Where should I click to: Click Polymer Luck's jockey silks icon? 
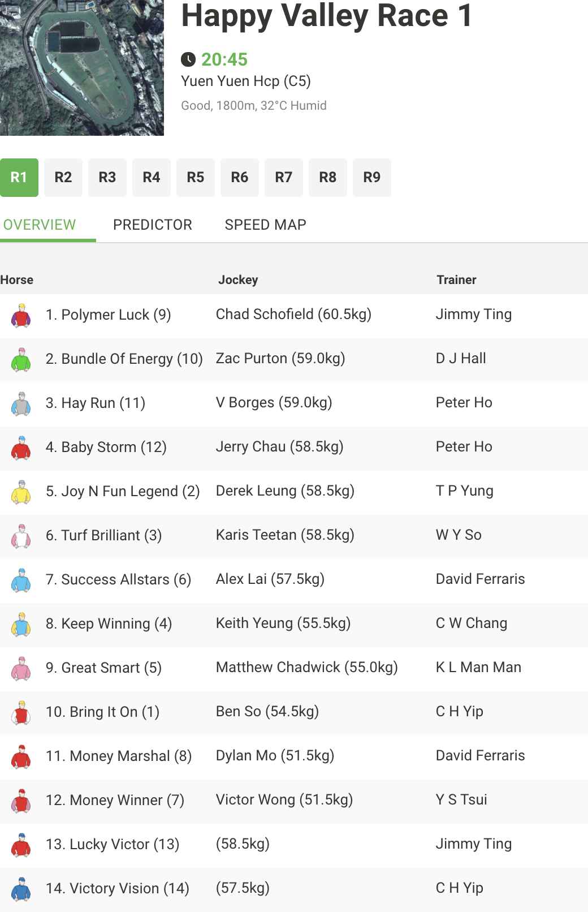pos(21,315)
